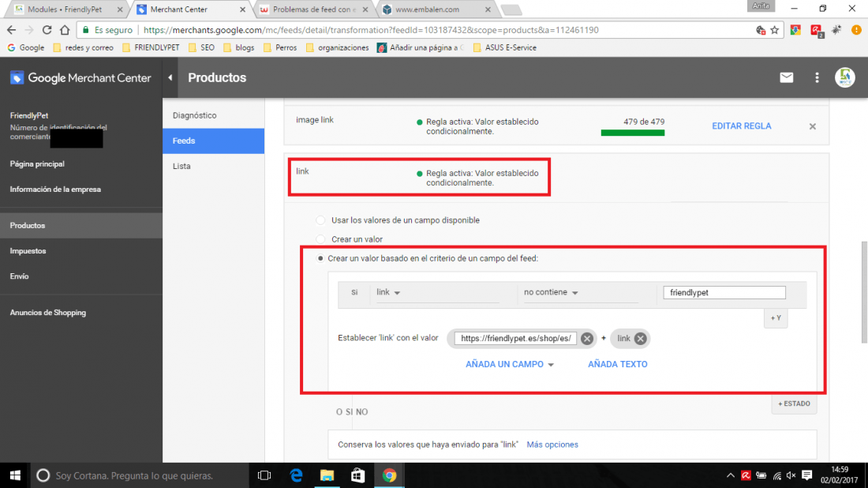Click the page vertical scrollbar
Image resolution: width=868 pixels, height=488 pixels.
tap(863, 292)
